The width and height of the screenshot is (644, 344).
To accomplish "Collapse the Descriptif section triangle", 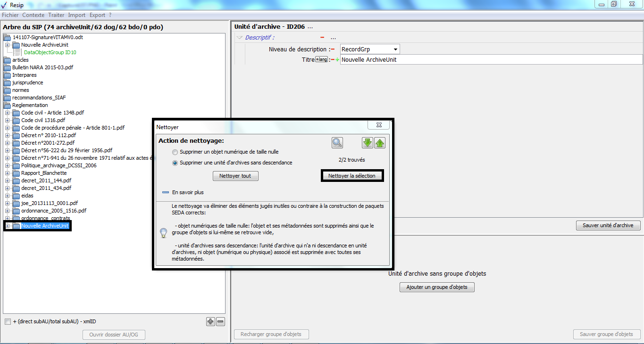I will pyautogui.click(x=239, y=38).
